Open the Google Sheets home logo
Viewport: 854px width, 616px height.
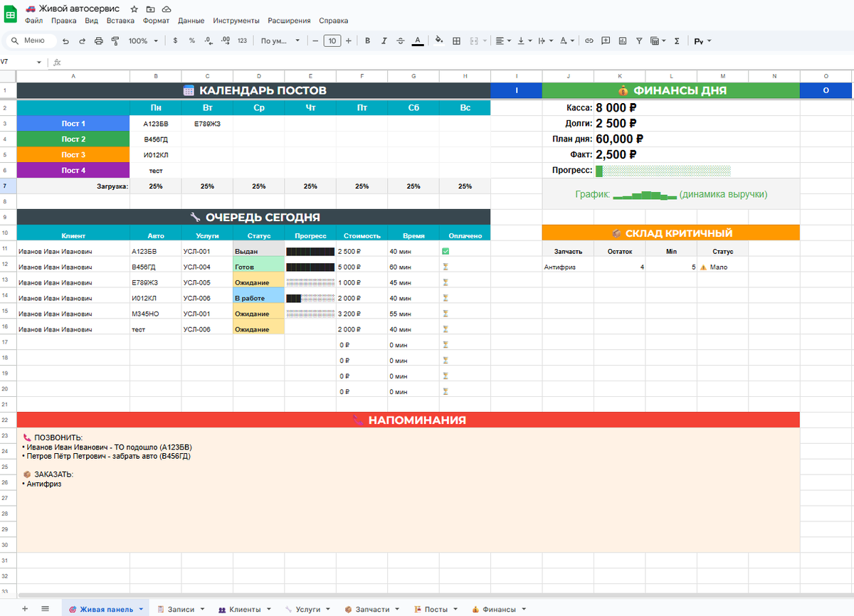[x=11, y=14]
